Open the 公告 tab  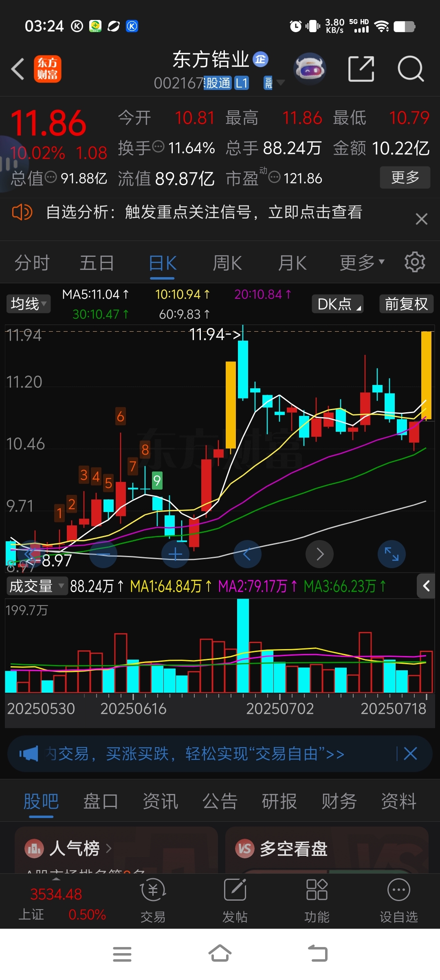(220, 801)
